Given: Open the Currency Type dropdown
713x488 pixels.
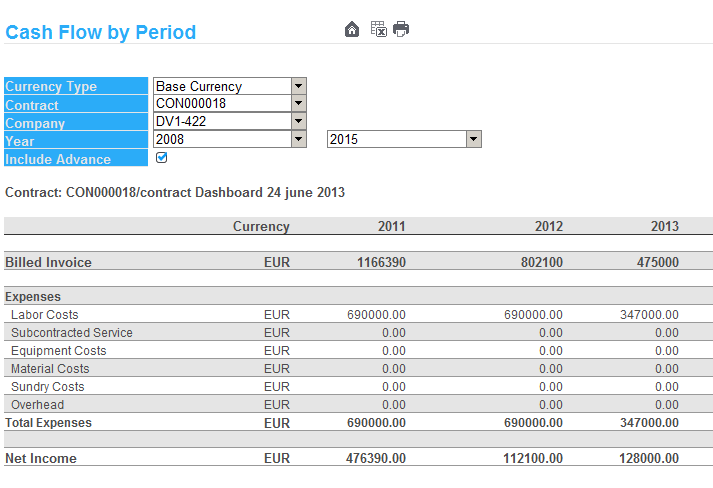Looking at the screenshot, I should coord(298,86).
